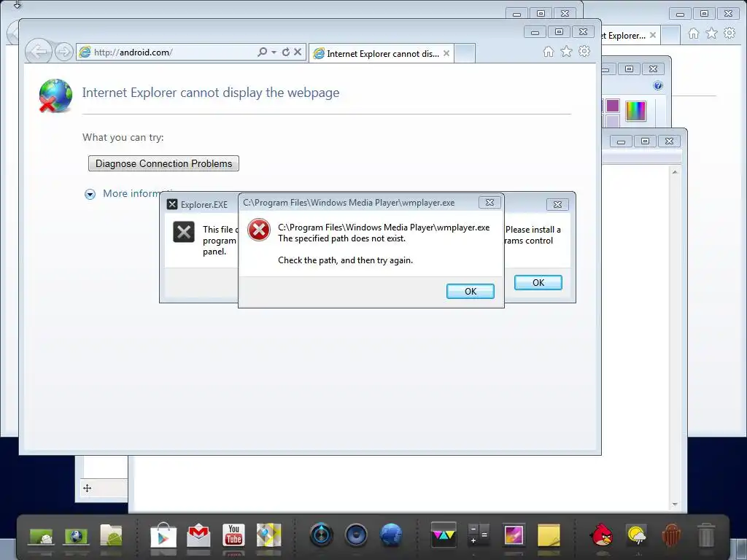Click OK in Explorer.EXE dialog
The width and height of the screenshot is (747, 560).
(538, 282)
